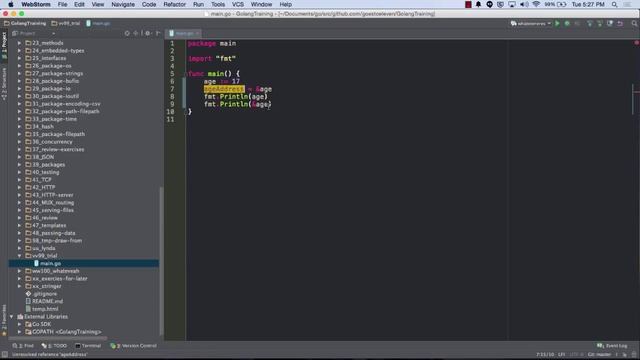This screenshot has height=360, width=640.
Task: Expand the Go SDK library node
Action: click(x=19, y=324)
